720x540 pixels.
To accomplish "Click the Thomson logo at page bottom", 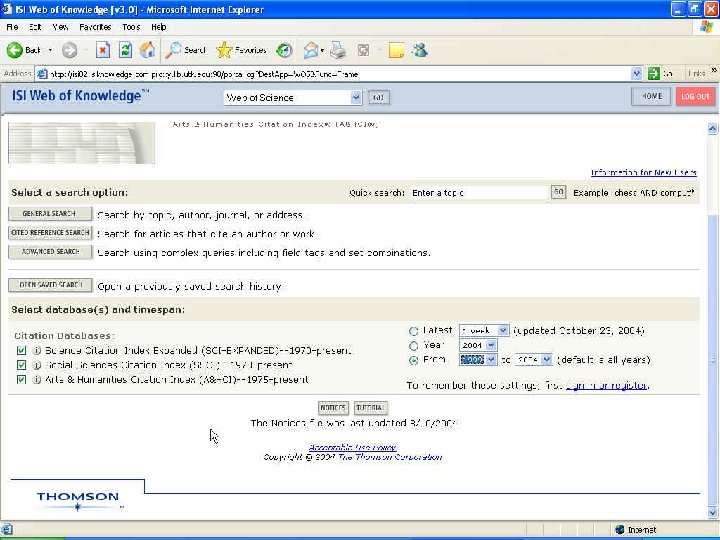I will tap(78, 500).
